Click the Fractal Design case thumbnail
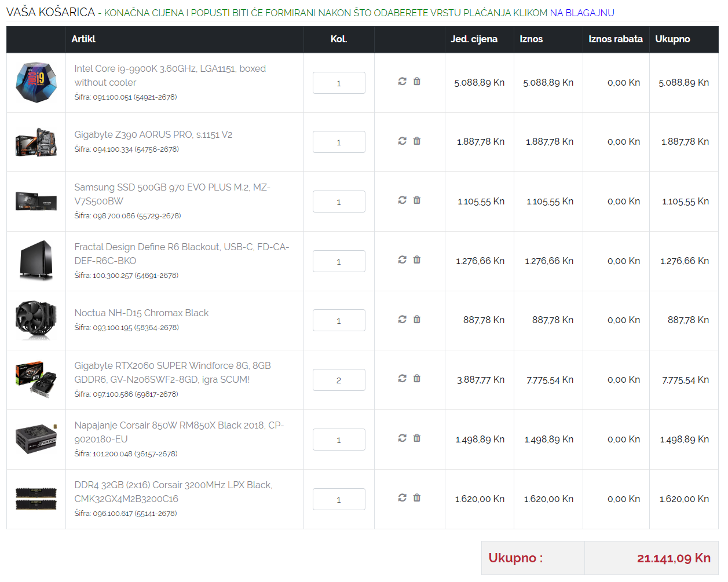Image resolution: width=728 pixels, height=582 pixels. click(x=36, y=261)
